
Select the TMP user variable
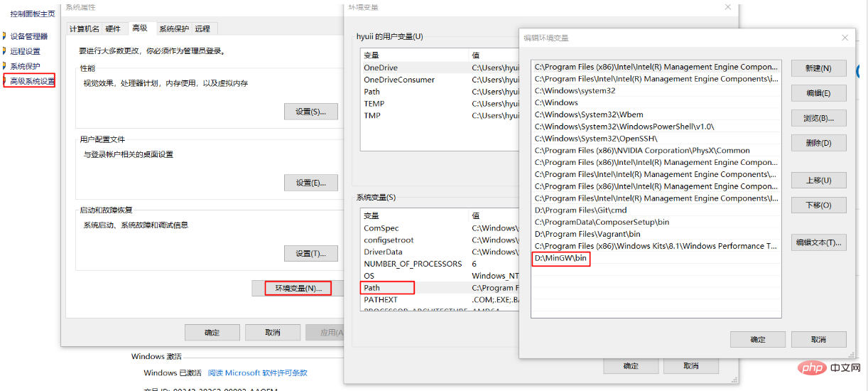(x=440, y=115)
